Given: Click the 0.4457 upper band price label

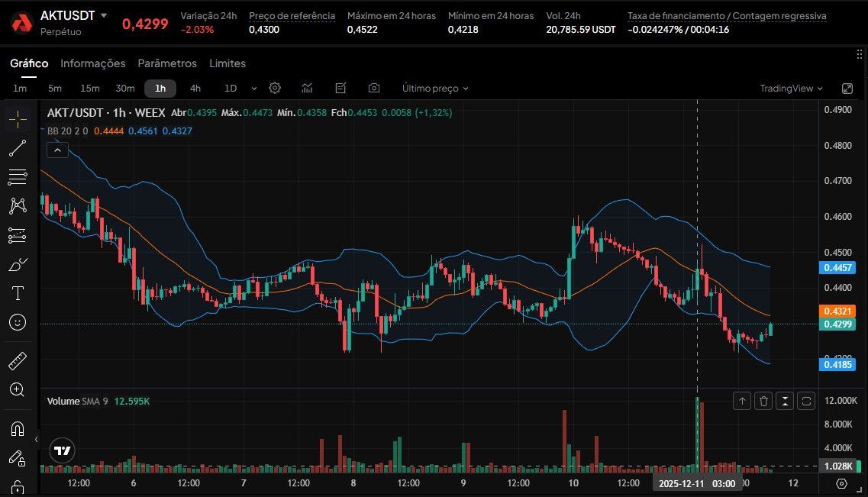Looking at the screenshot, I should pos(839,267).
